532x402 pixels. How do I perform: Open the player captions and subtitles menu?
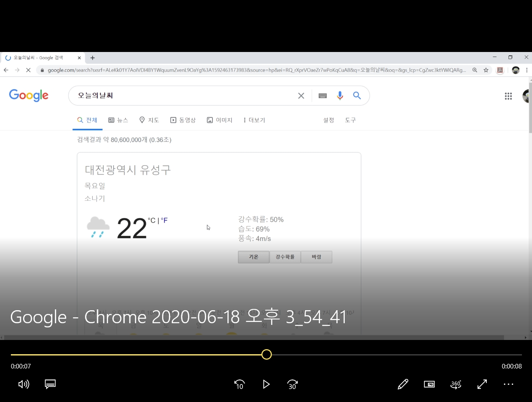[50, 384]
